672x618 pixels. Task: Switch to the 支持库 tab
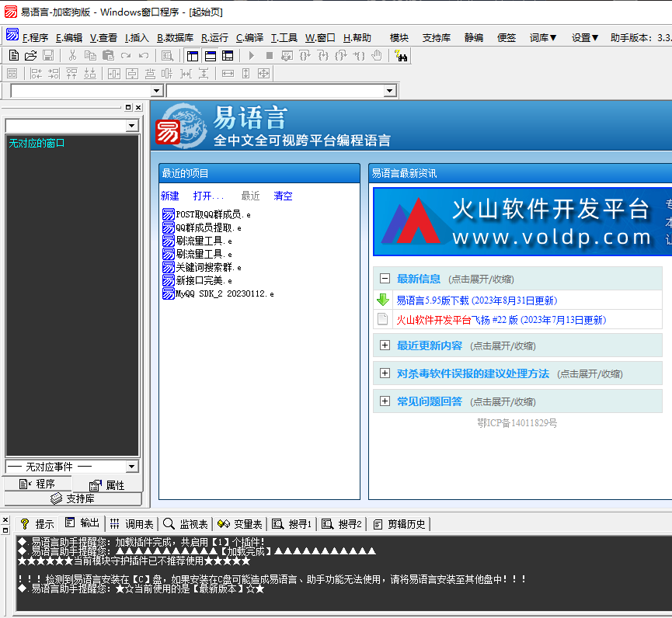[x=72, y=498]
